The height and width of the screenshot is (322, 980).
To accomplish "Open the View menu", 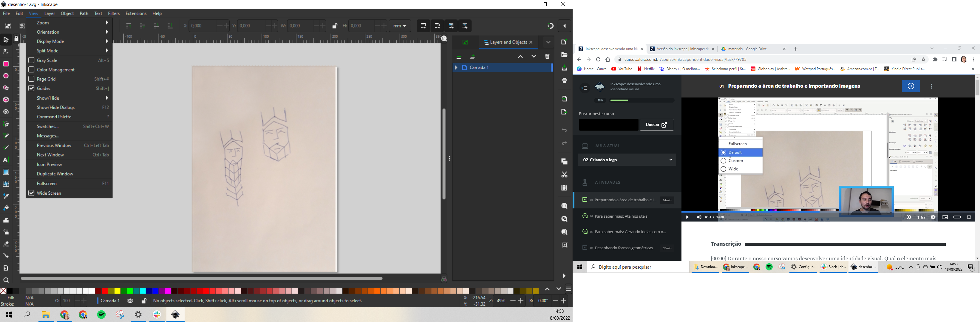I will point(34,13).
